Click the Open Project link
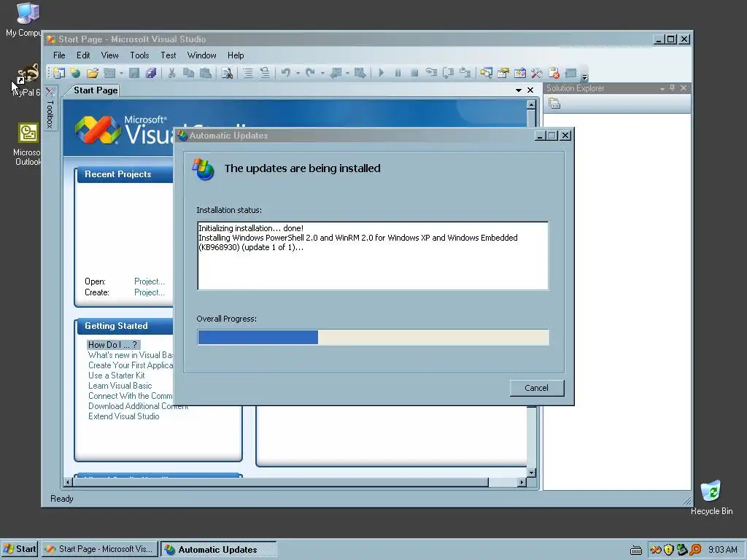Image resolution: width=747 pixels, height=560 pixels. tap(149, 281)
